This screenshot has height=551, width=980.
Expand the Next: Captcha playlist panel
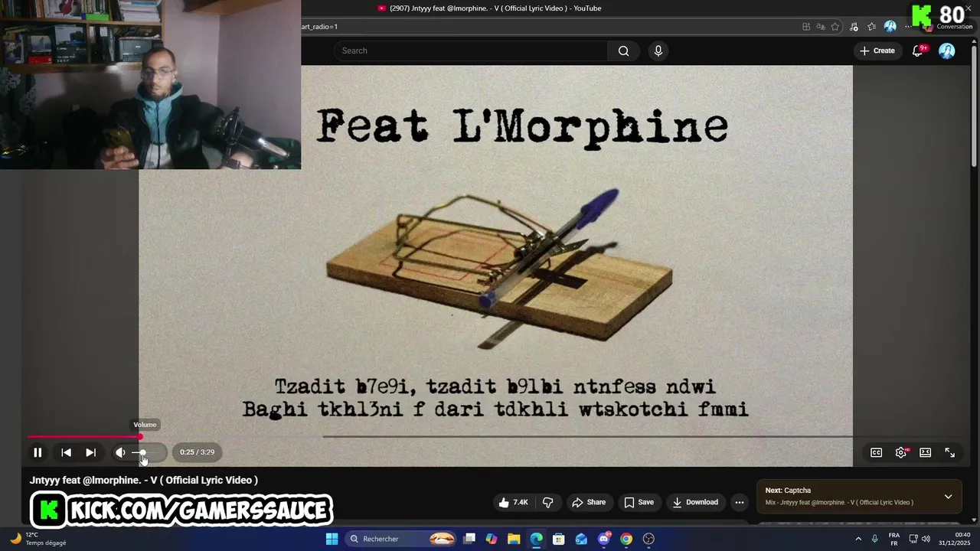pos(948,497)
